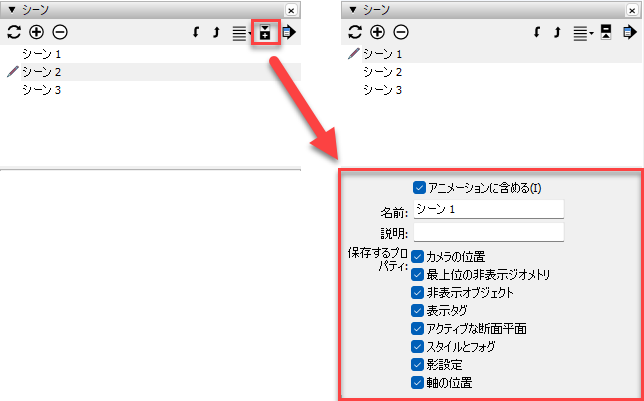Click hide details icon in right panel
This screenshot has height=401, width=644.
tap(605, 32)
